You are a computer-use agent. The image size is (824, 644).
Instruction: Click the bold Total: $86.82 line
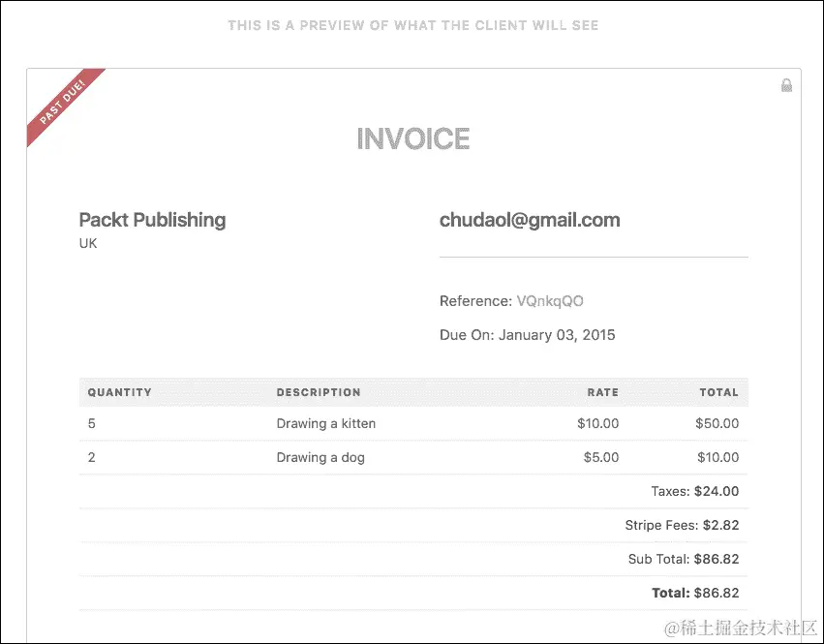click(695, 593)
